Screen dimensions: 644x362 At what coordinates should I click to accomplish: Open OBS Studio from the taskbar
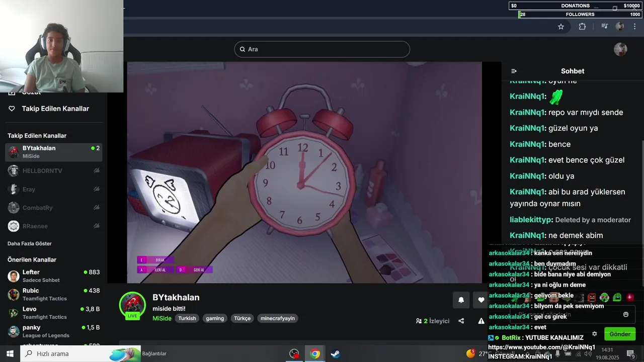tap(294, 353)
